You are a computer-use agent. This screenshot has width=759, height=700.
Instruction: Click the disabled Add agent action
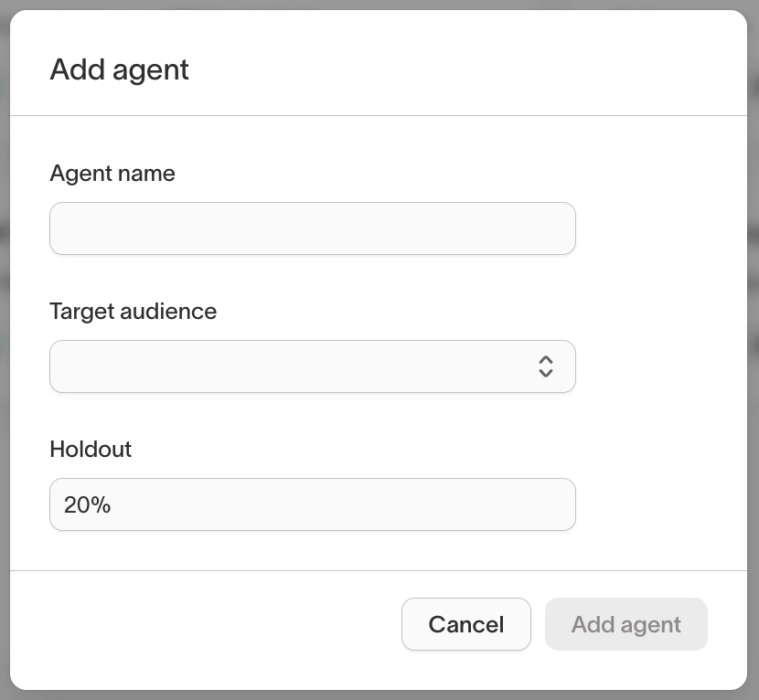(625, 624)
